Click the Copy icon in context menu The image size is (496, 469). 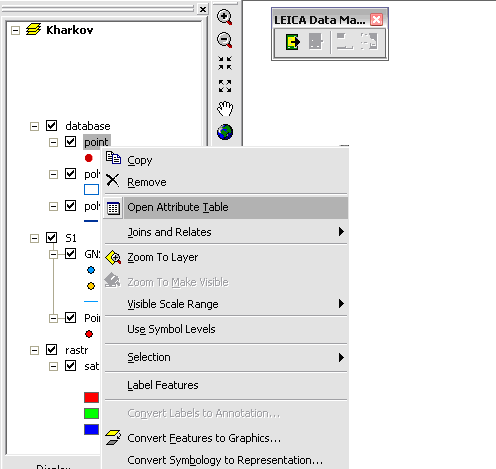[113, 157]
